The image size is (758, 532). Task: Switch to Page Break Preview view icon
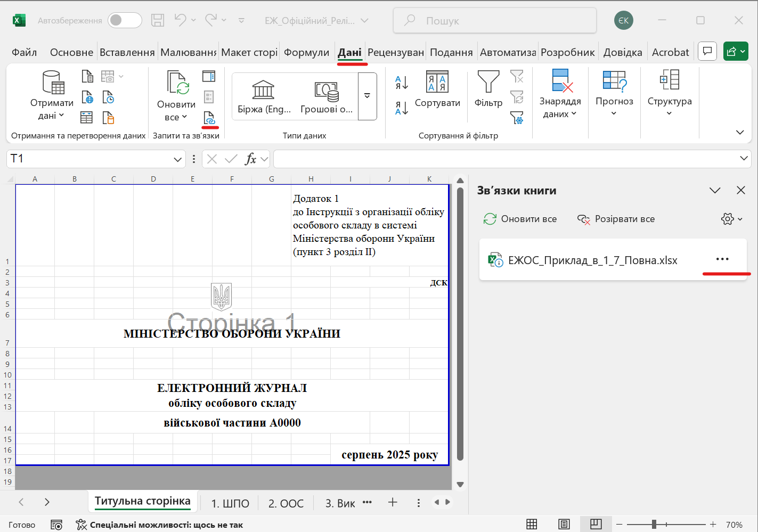[596, 525]
